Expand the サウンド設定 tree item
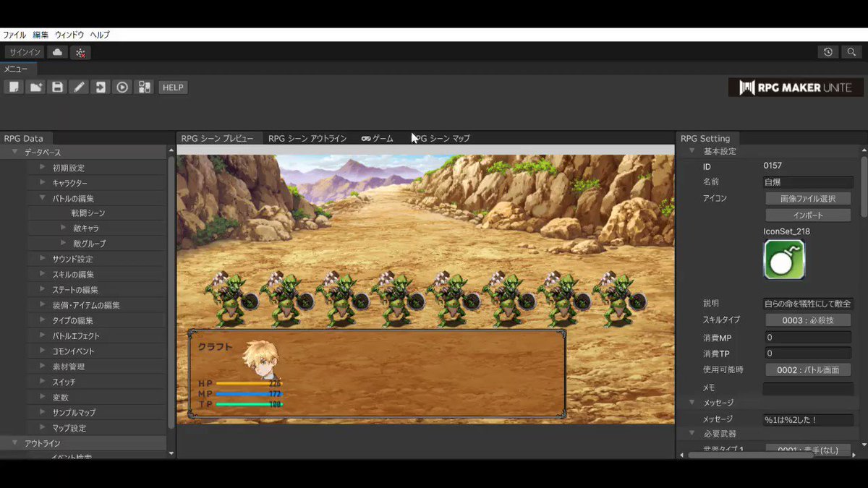This screenshot has width=868, height=488. pos(43,259)
